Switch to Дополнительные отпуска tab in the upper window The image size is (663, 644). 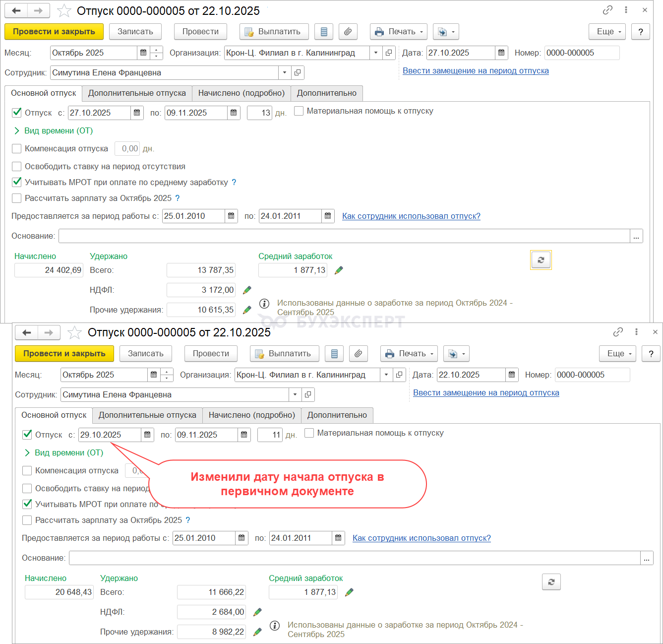pyautogui.click(x=137, y=93)
